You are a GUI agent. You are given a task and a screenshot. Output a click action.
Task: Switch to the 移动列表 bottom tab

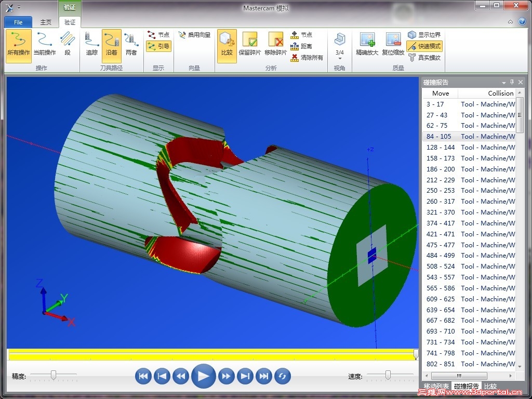pyautogui.click(x=436, y=386)
